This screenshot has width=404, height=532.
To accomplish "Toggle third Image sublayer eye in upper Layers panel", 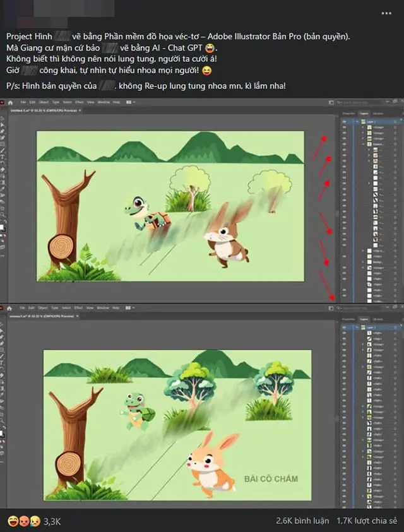I will (344, 139).
